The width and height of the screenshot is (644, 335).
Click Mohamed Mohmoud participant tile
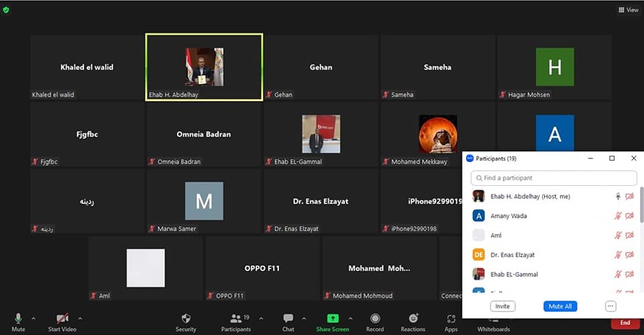(379, 268)
